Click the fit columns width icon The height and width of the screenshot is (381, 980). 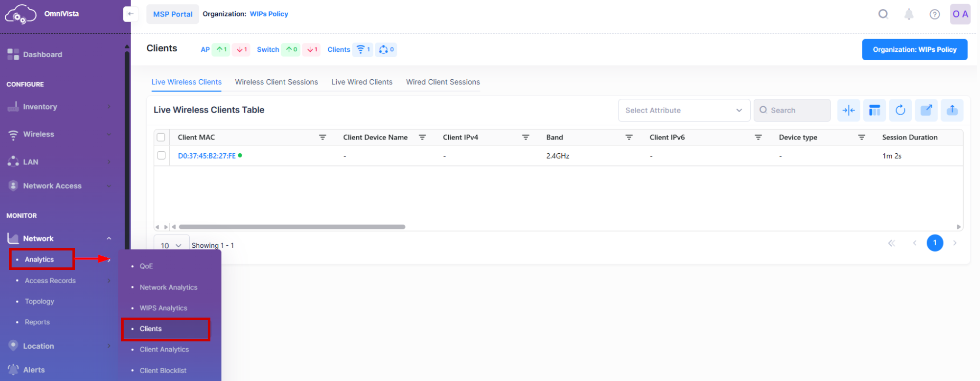point(848,110)
